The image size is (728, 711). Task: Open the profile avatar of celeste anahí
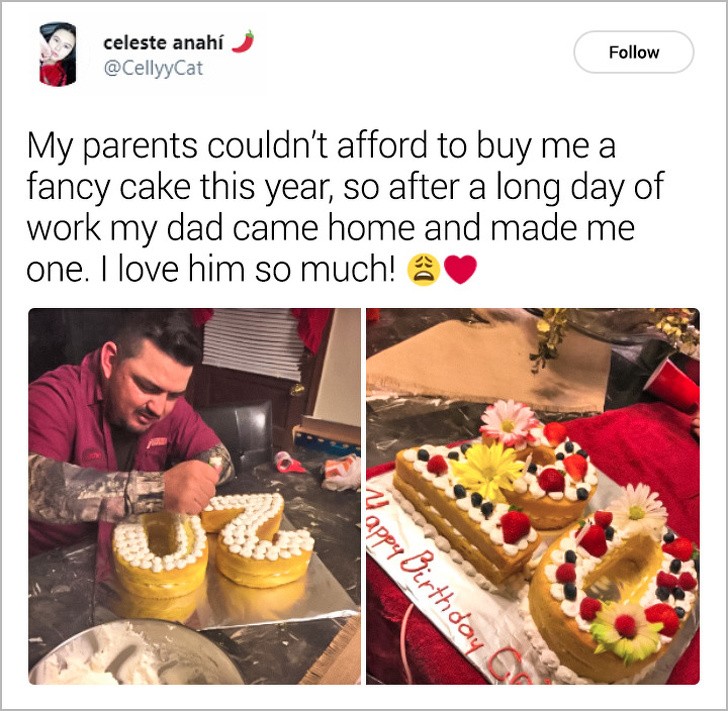click(58, 54)
